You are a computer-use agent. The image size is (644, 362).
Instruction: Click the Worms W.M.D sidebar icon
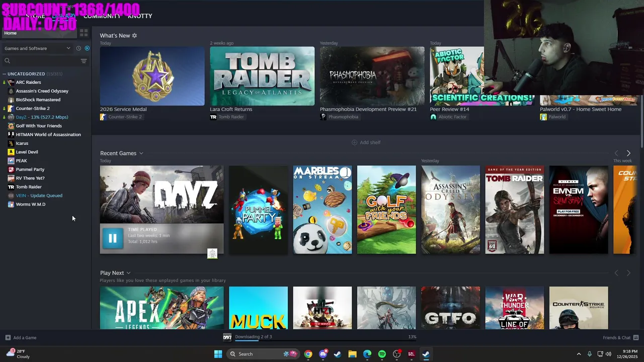[x=11, y=204]
